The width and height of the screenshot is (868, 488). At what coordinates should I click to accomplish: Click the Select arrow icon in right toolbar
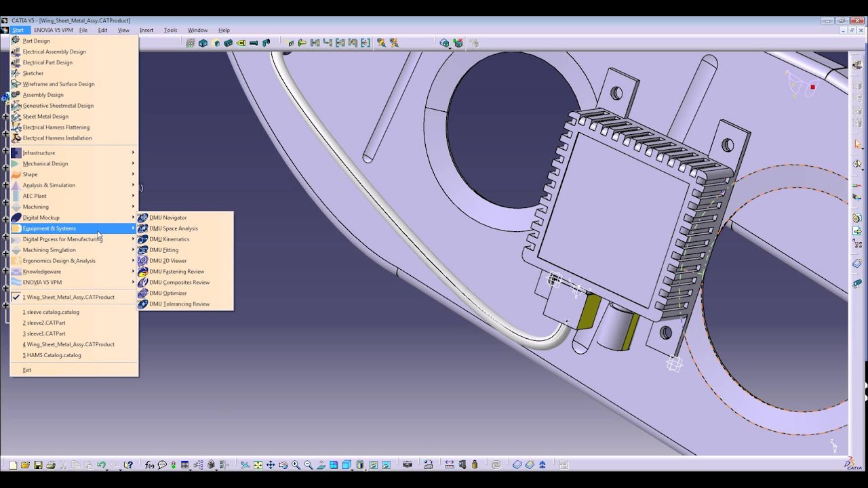(x=858, y=144)
